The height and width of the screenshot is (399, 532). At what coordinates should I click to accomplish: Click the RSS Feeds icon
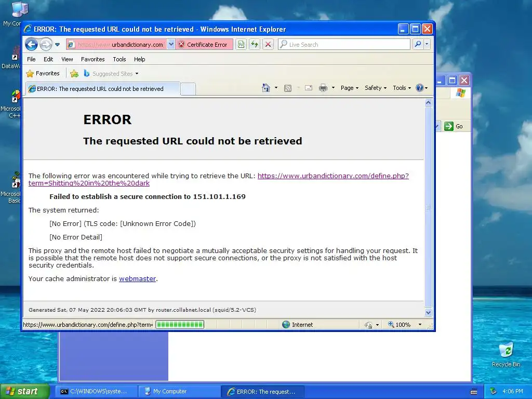click(x=288, y=88)
